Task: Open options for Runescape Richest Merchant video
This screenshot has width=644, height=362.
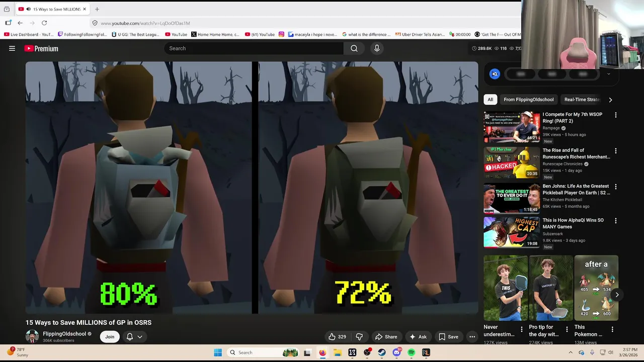Action: click(x=615, y=151)
